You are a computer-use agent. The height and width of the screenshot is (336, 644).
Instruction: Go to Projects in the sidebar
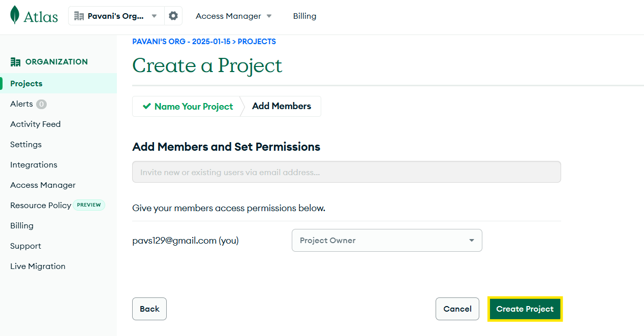pos(26,84)
